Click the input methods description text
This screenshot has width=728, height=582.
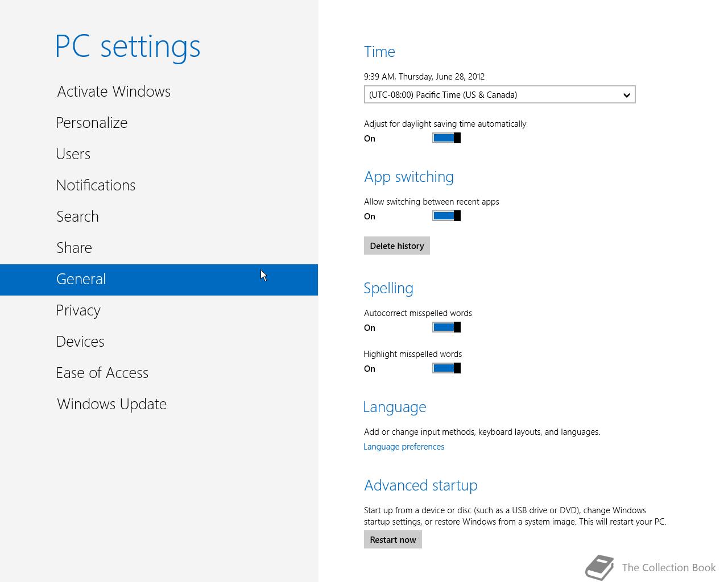tap(482, 432)
